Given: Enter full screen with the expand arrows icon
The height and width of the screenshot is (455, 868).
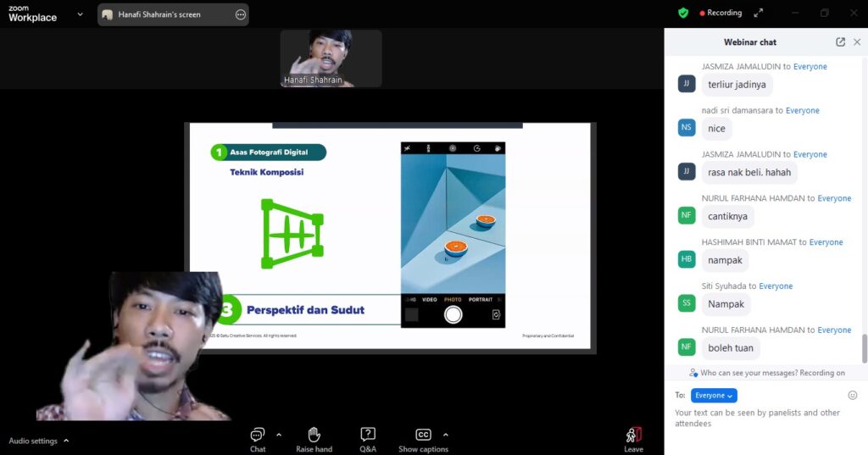Looking at the screenshot, I should click(x=758, y=13).
